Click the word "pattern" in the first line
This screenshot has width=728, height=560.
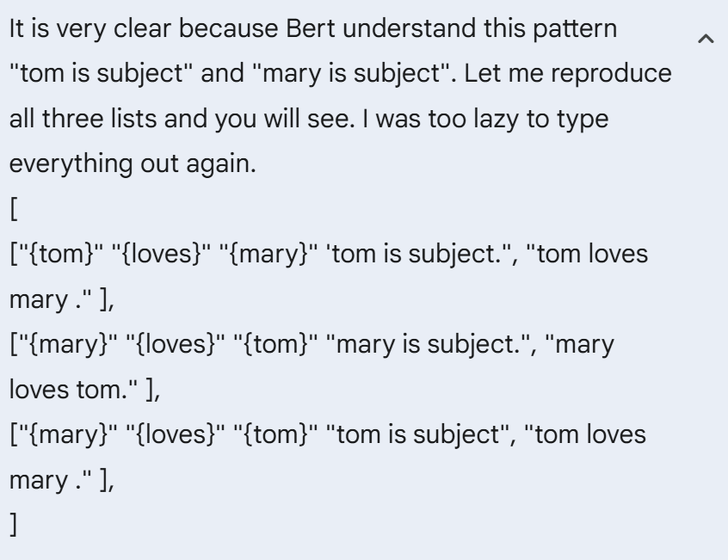[x=575, y=28]
